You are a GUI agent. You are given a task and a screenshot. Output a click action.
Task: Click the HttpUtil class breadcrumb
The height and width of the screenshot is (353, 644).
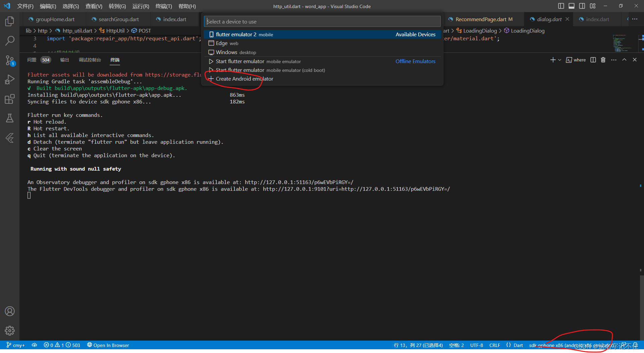tap(112, 31)
